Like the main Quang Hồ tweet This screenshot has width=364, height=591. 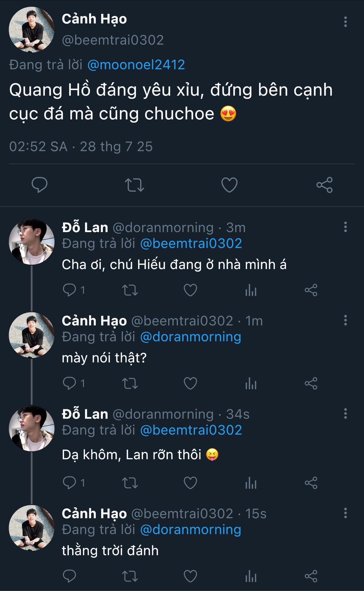[x=229, y=185]
